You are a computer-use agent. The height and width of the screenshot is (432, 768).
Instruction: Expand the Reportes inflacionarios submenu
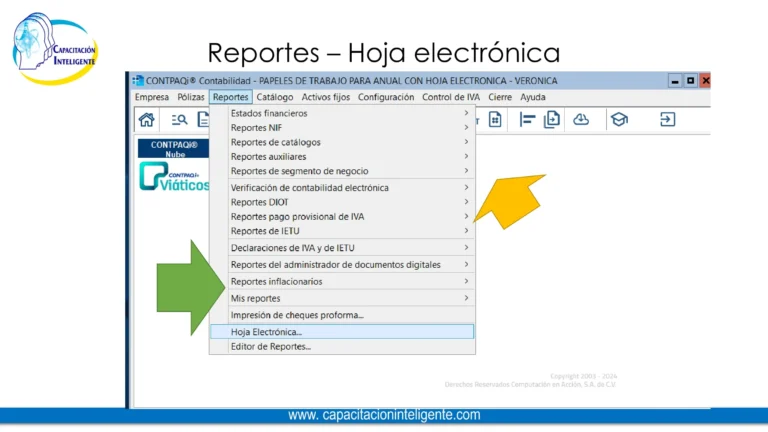pyautogui.click(x=340, y=282)
